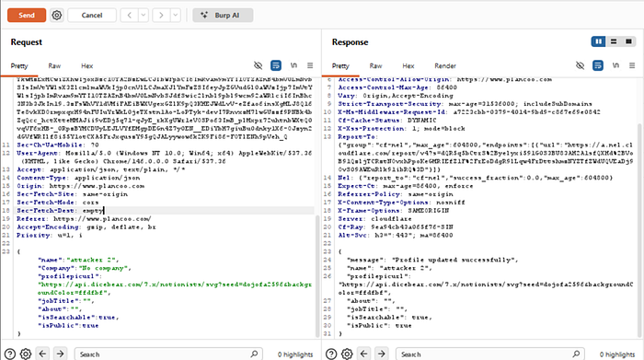Screen dimensions: 644x360
Task: Open Request panel options menu
Action: point(310,65)
